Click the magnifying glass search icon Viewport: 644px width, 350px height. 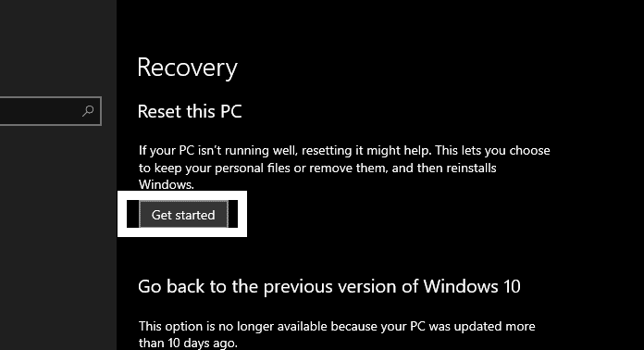point(88,111)
